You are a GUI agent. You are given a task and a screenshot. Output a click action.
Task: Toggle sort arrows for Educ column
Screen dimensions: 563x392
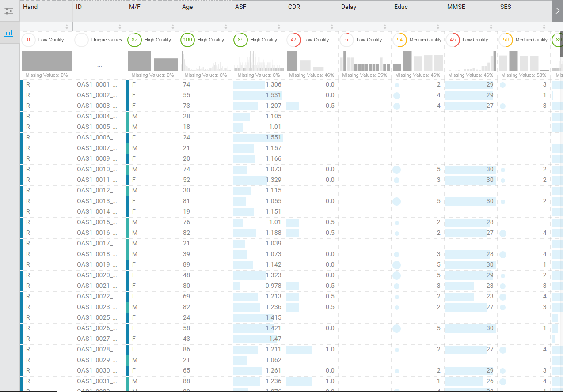point(438,26)
